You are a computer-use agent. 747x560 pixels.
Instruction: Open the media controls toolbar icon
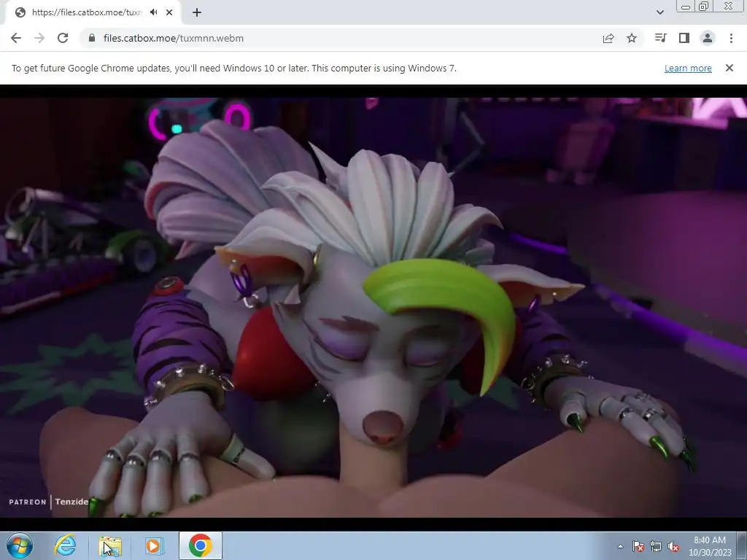point(660,38)
